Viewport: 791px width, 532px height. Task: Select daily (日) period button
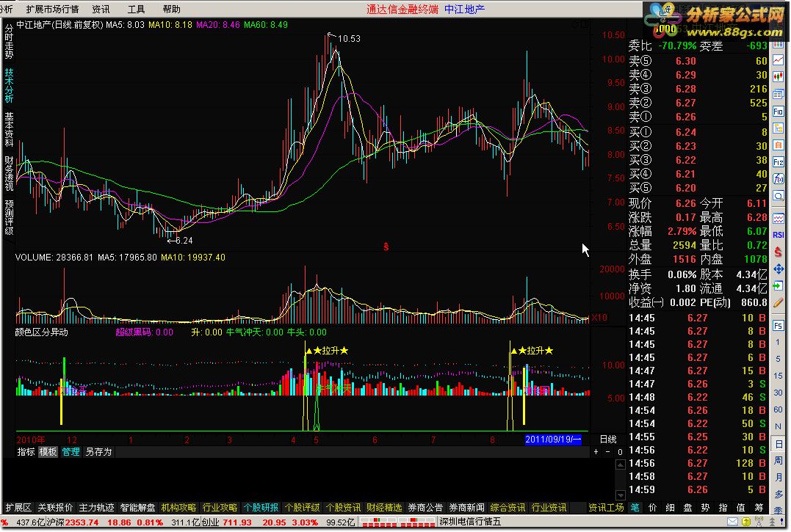[x=779, y=444]
